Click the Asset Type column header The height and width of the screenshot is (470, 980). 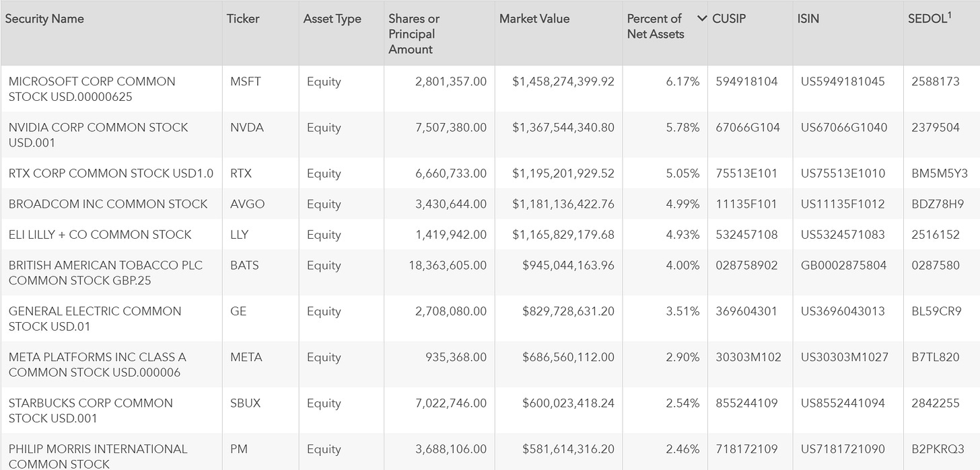(332, 19)
